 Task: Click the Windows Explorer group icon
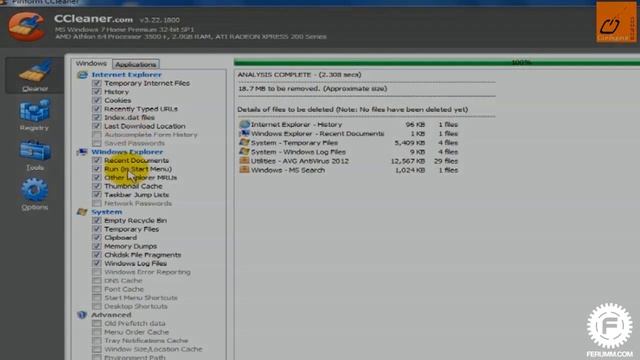82,152
